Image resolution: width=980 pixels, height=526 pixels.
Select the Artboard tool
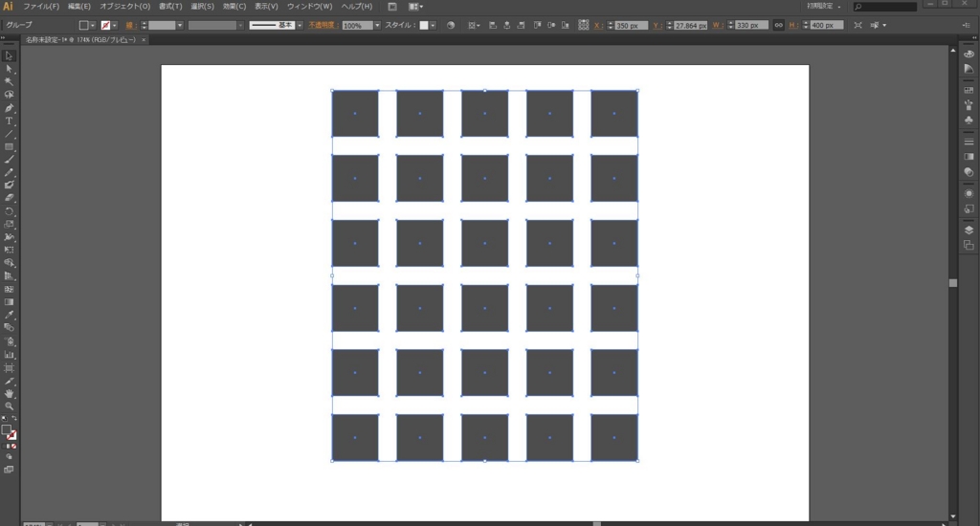click(9, 368)
